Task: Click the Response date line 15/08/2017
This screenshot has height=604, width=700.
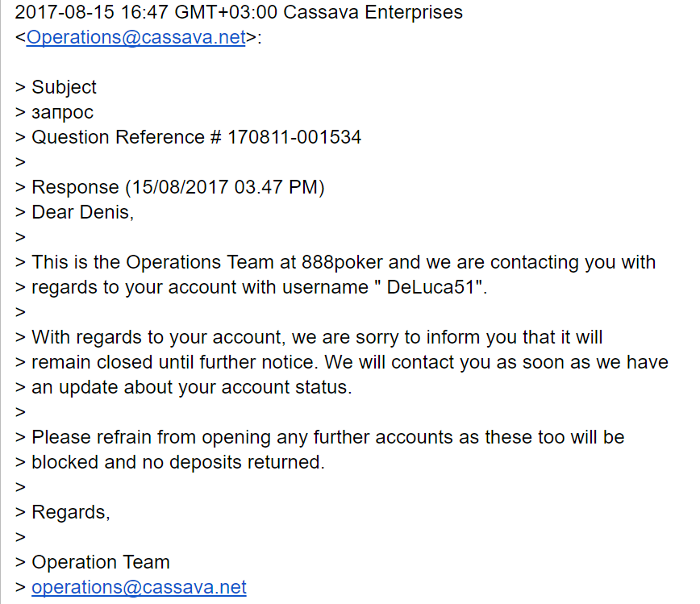Action: 177,187
